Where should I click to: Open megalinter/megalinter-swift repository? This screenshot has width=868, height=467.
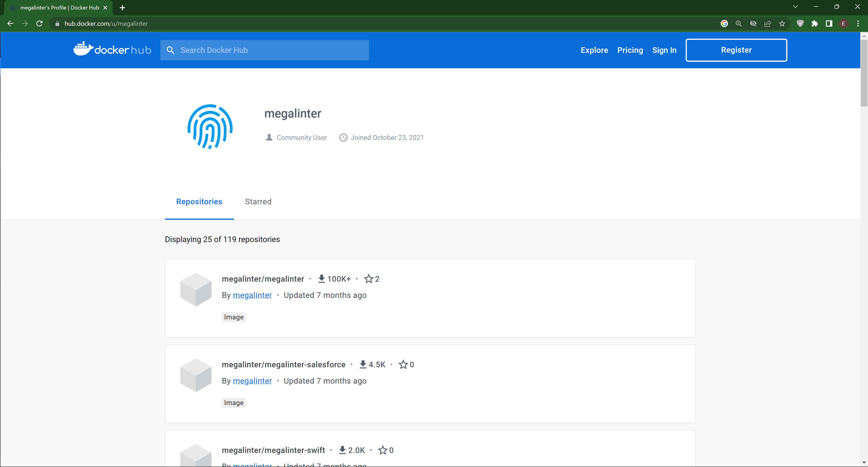(x=273, y=450)
